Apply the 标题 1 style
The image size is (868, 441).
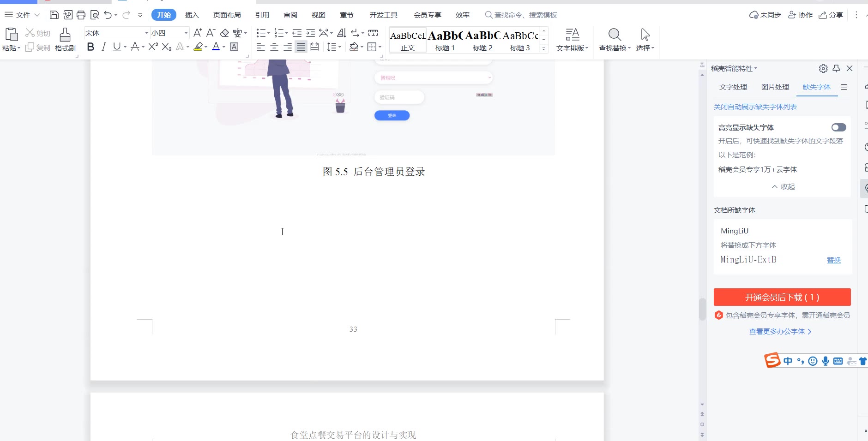click(445, 40)
